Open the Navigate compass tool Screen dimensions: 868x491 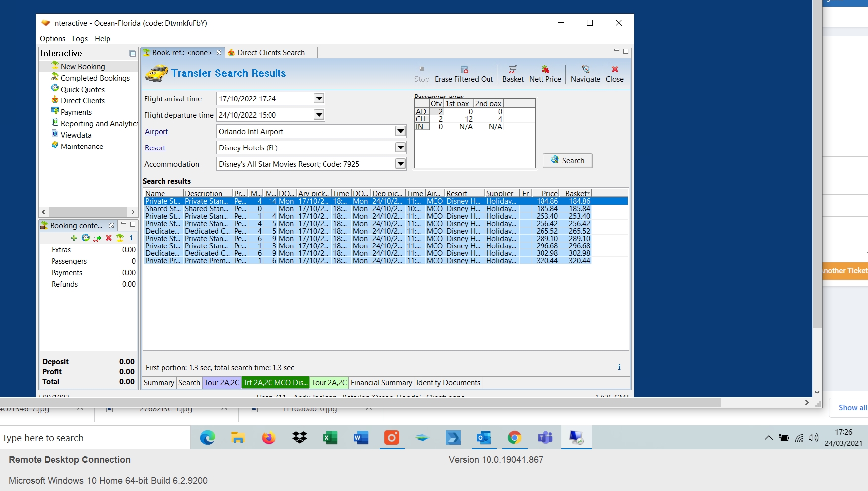(585, 70)
